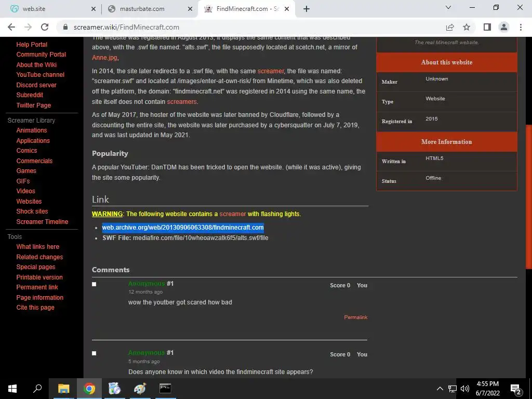Open the volume control in the tray

[465, 389]
